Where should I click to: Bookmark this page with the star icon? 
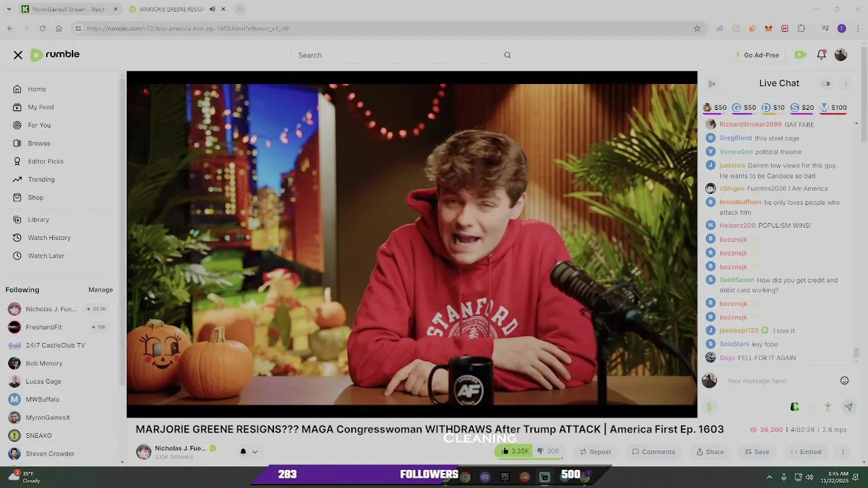696,28
